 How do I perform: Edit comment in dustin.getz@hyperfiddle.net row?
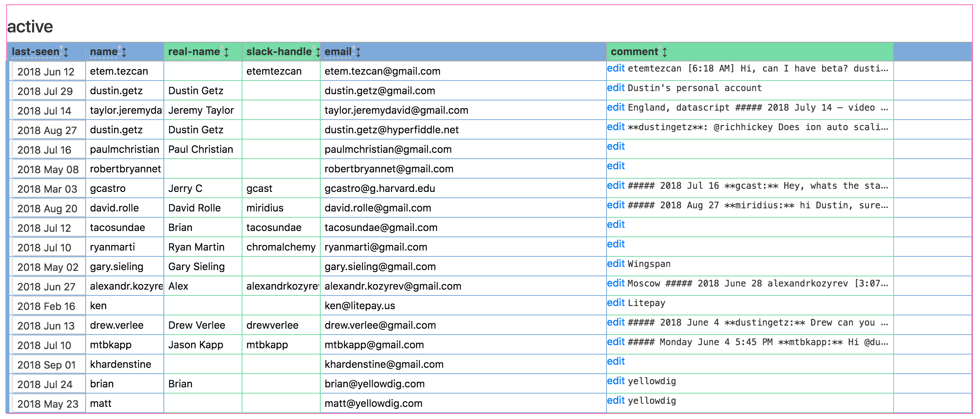click(616, 127)
